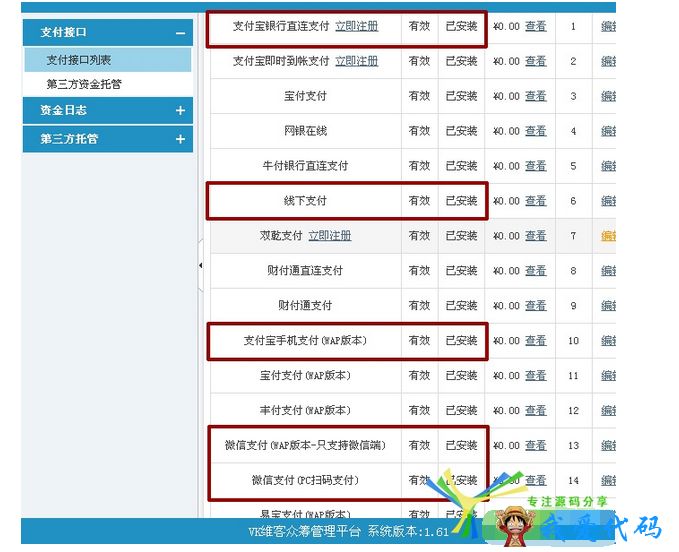The image size is (679, 552).
Task: Click ¥0.00 amount for 财付通直连支付
Action: click(506, 271)
